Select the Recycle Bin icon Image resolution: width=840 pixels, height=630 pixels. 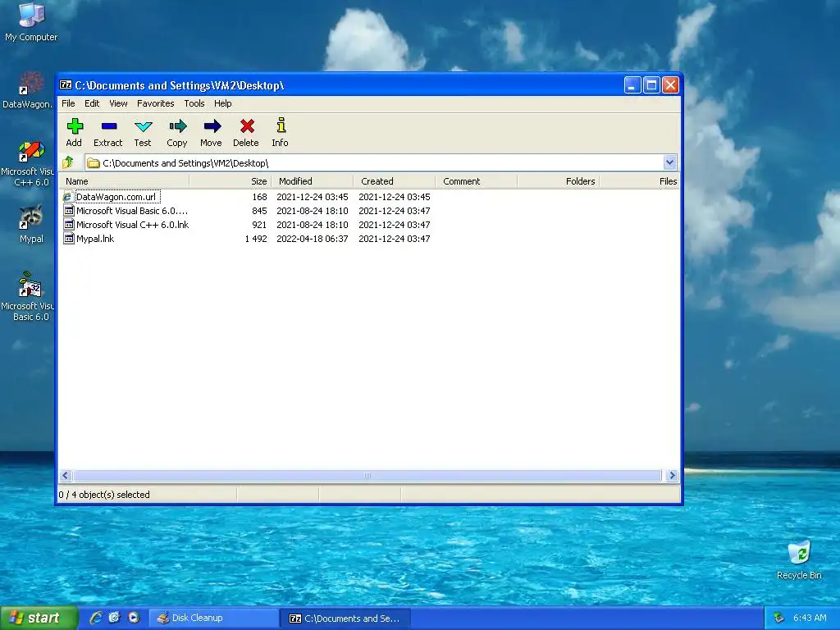799,560
